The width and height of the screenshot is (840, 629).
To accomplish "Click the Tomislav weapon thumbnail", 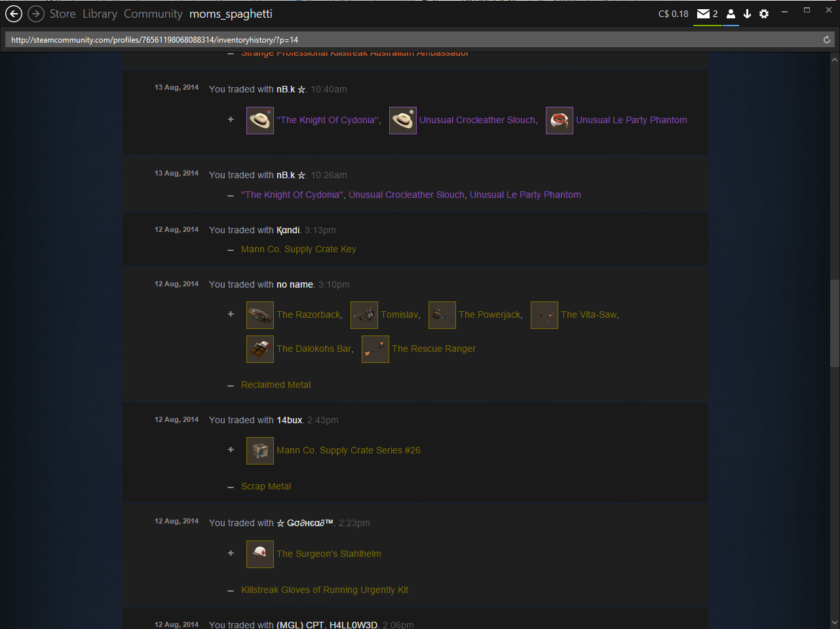I will tap(364, 315).
